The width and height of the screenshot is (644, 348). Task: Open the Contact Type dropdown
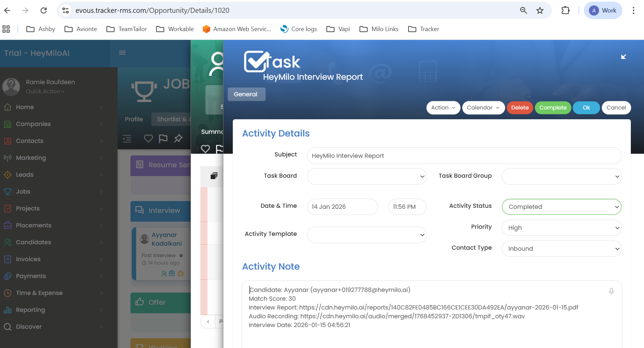(561, 249)
